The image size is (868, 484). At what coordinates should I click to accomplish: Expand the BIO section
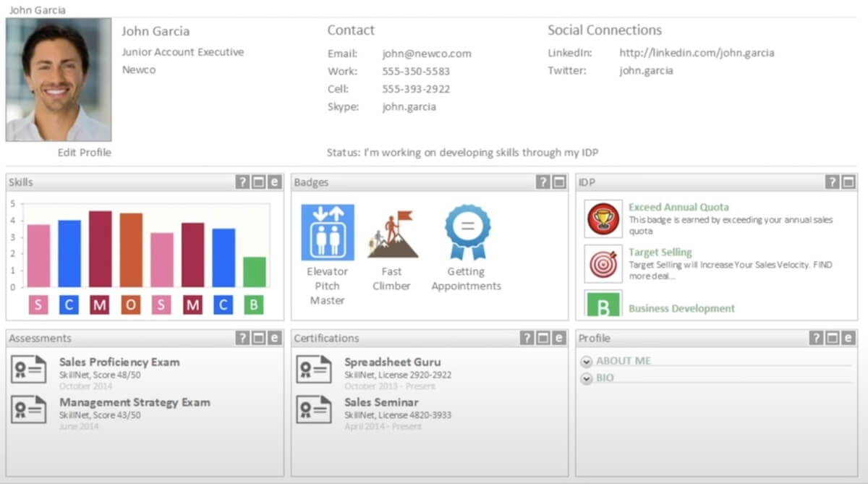pyautogui.click(x=587, y=378)
